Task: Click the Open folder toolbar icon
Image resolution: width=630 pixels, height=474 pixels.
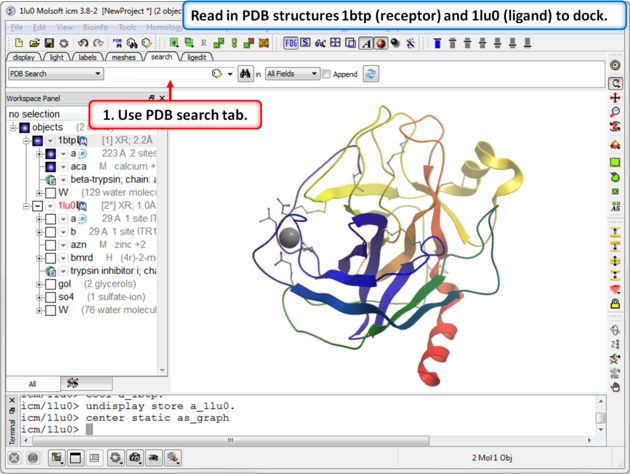Action: (x=34, y=43)
